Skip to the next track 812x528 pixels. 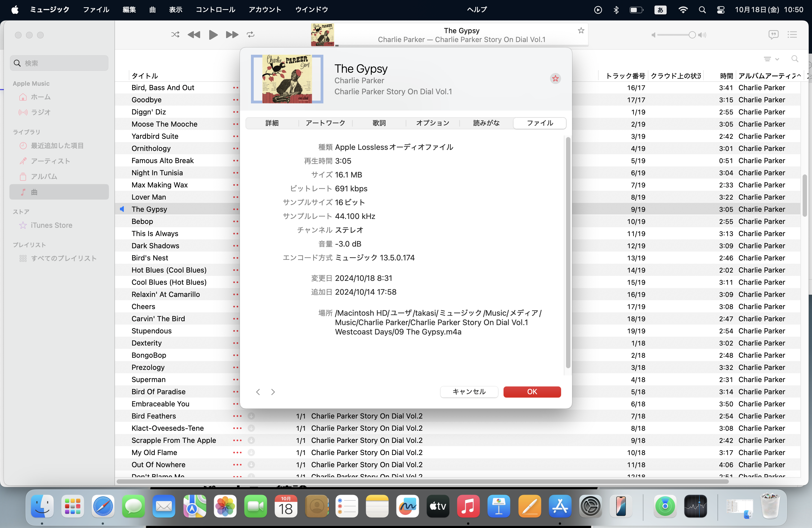[232, 35]
